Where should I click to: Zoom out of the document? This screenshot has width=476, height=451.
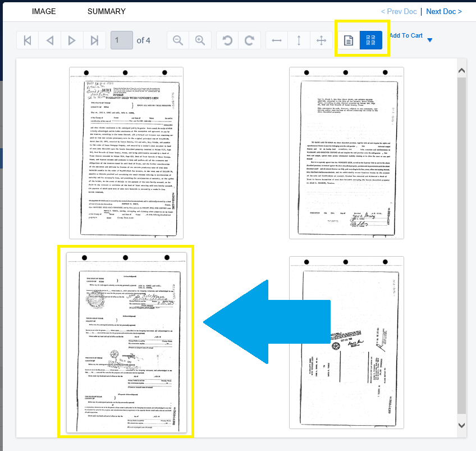tap(178, 40)
